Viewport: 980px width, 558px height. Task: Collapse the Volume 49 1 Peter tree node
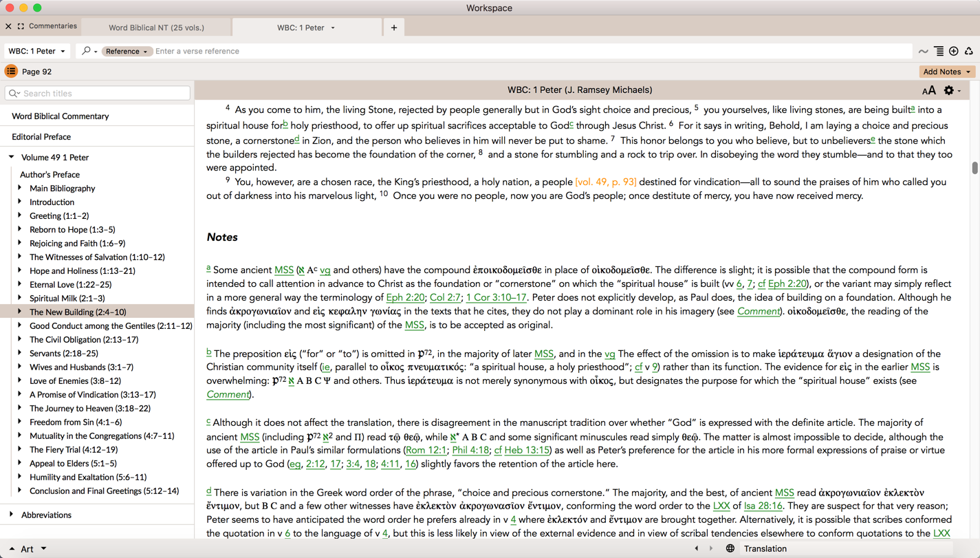point(12,158)
